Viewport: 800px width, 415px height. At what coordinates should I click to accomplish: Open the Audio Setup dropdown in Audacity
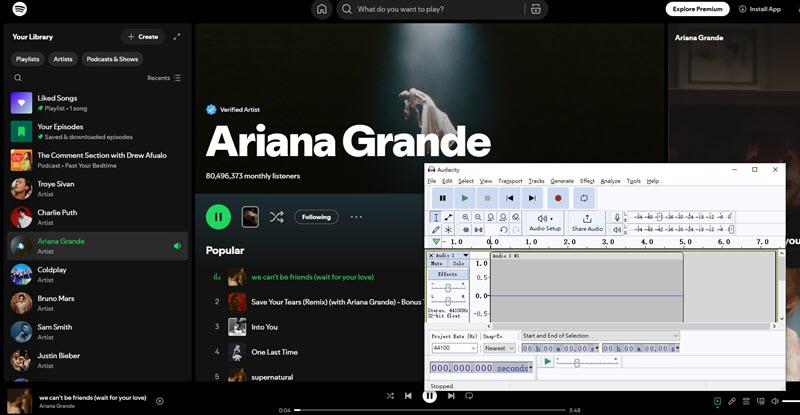545,223
